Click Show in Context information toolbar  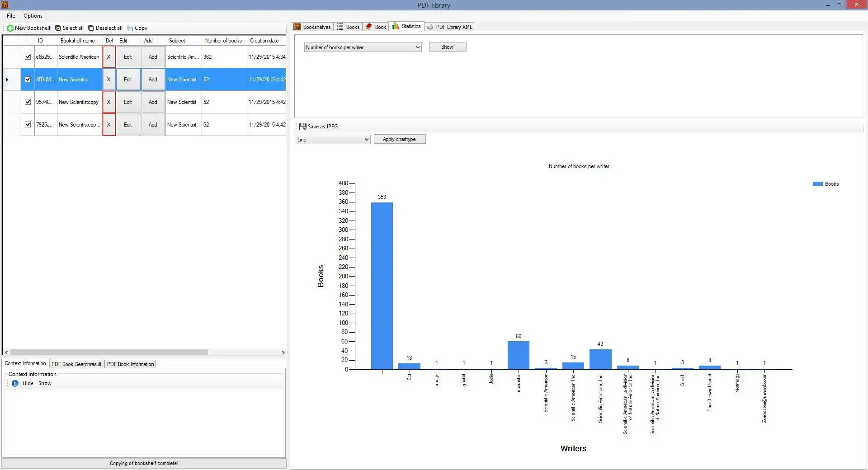pos(45,383)
